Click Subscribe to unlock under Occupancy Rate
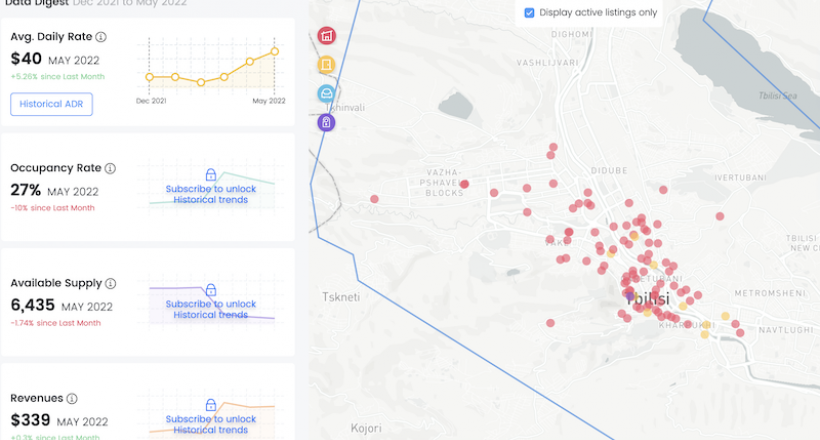 tap(211, 189)
